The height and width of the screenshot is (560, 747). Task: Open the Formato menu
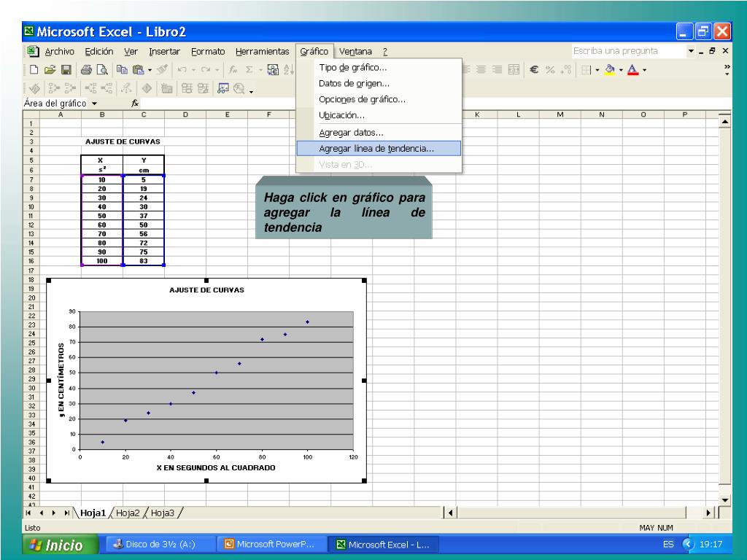click(x=208, y=52)
